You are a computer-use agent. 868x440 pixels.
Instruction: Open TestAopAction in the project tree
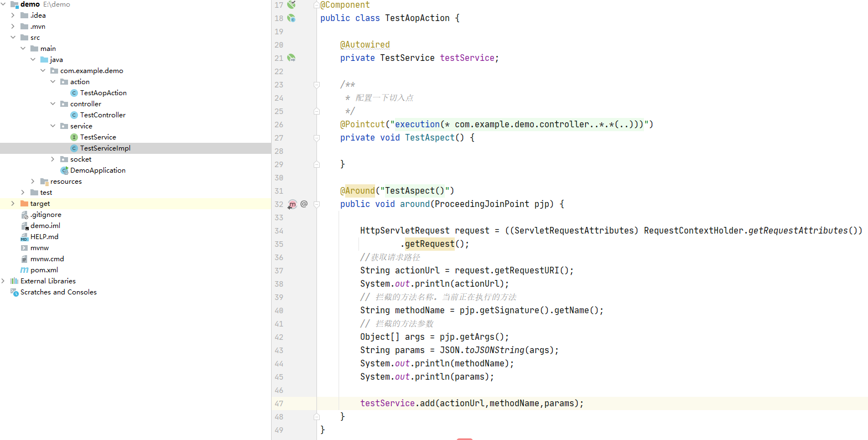tap(103, 93)
